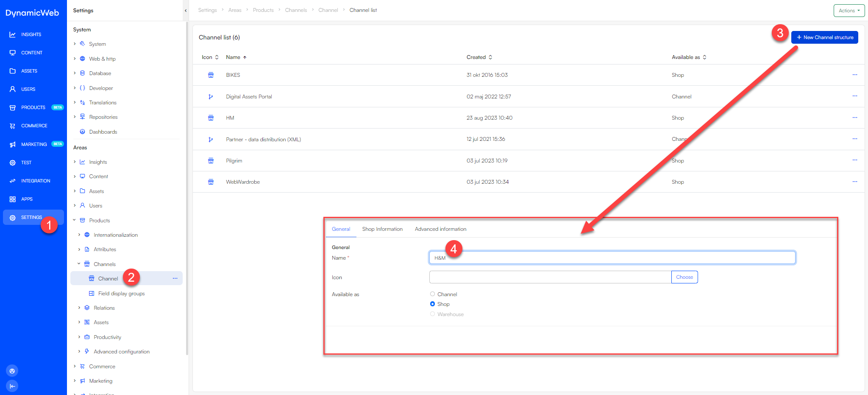Open Settings in main navigation
The height and width of the screenshot is (395, 868).
pos(33,217)
